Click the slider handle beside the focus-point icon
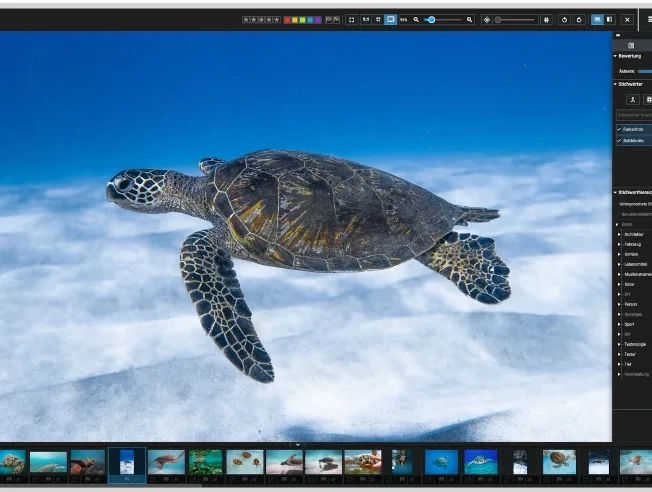 (498, 20)
